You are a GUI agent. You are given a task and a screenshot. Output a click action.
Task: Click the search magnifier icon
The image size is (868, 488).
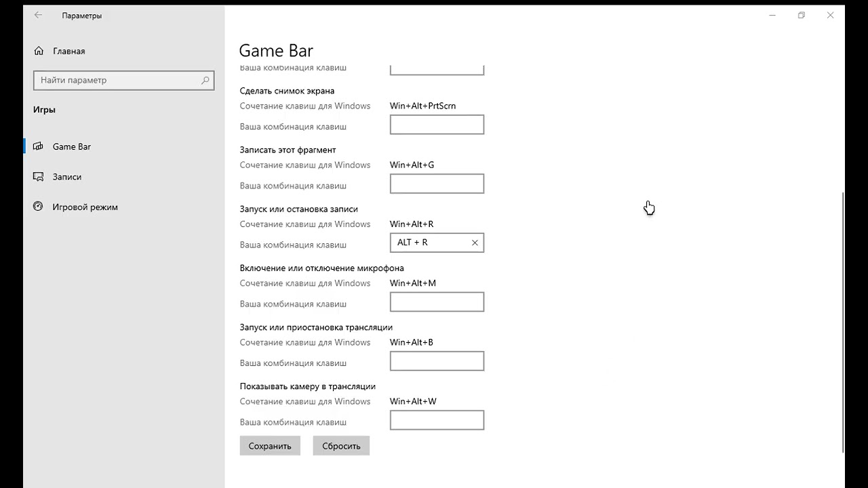[205, 80]
